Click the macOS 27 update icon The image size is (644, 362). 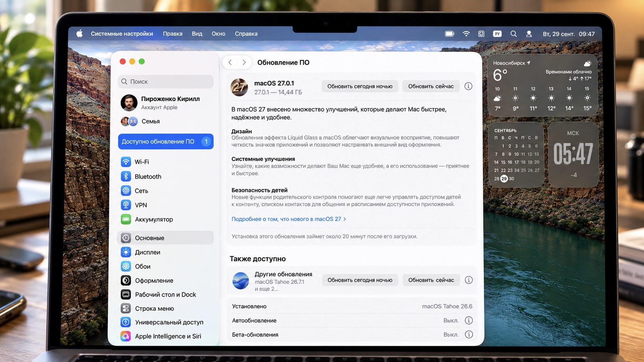(x=239, y=87)
